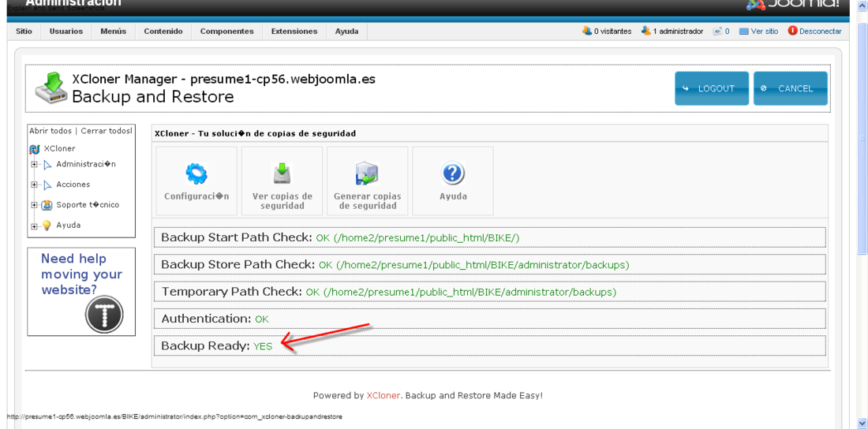868x429 pixels.
Task: Select Administración in sidebar tree
Action: tap(86, 164)
